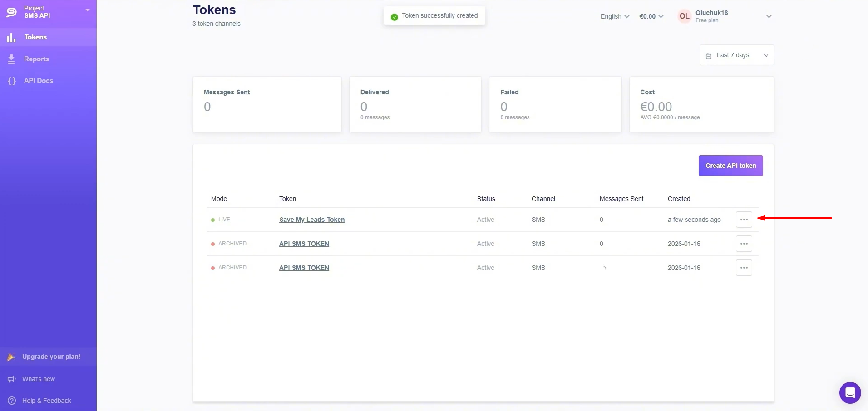Click the 'Token successfully created' notification
868x411 pixels.
pos(434,16)
